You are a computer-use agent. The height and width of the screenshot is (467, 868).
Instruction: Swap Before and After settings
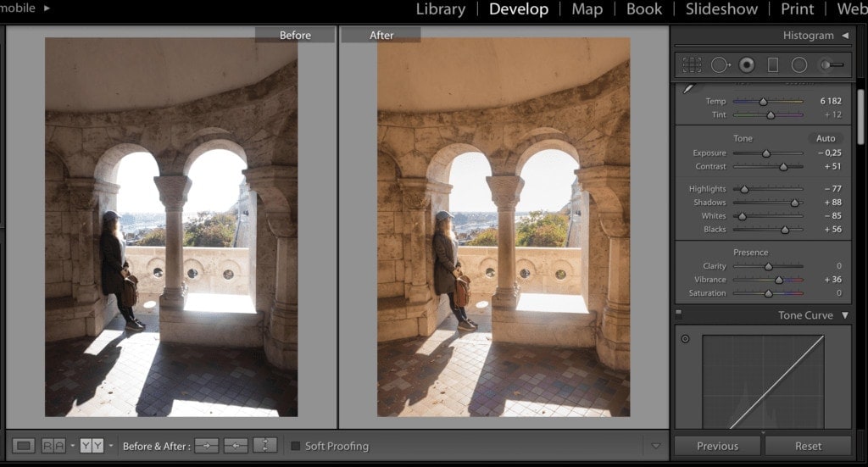(x=265, y=446)
